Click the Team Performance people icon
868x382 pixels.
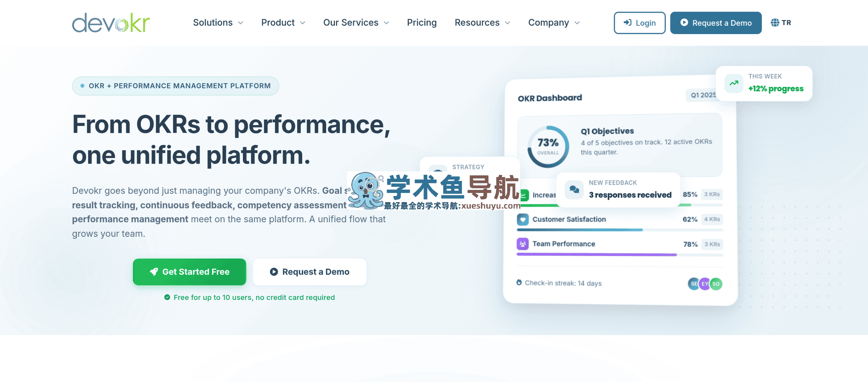click(522, 244)
